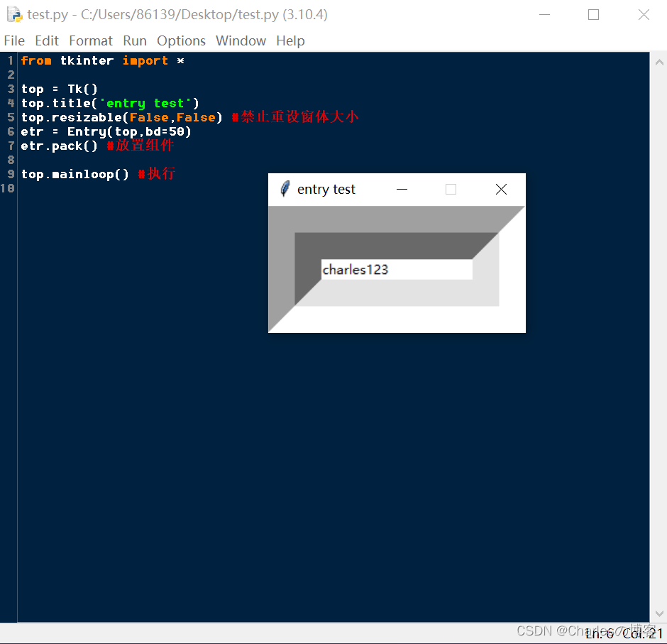Select the red comment 放置组件 on line 7
Screen dimensions: 667x644
tap(142, 146)
